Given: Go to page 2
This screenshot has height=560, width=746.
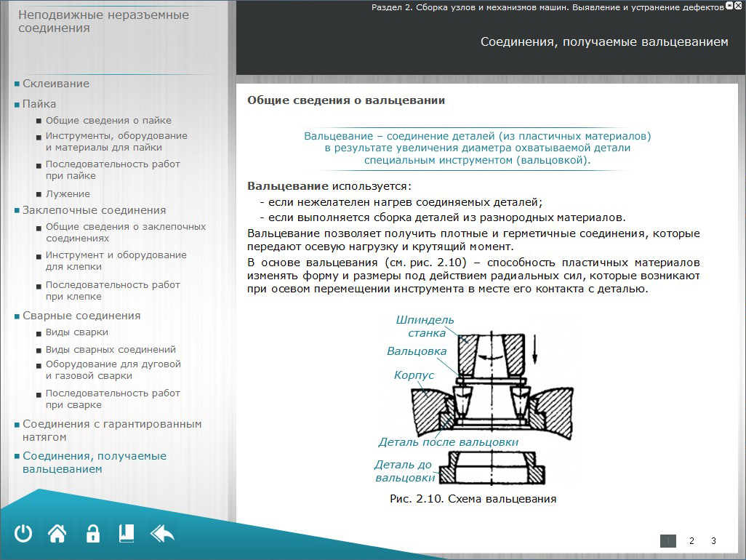Looking at the screenshot, I should point(691,541).
